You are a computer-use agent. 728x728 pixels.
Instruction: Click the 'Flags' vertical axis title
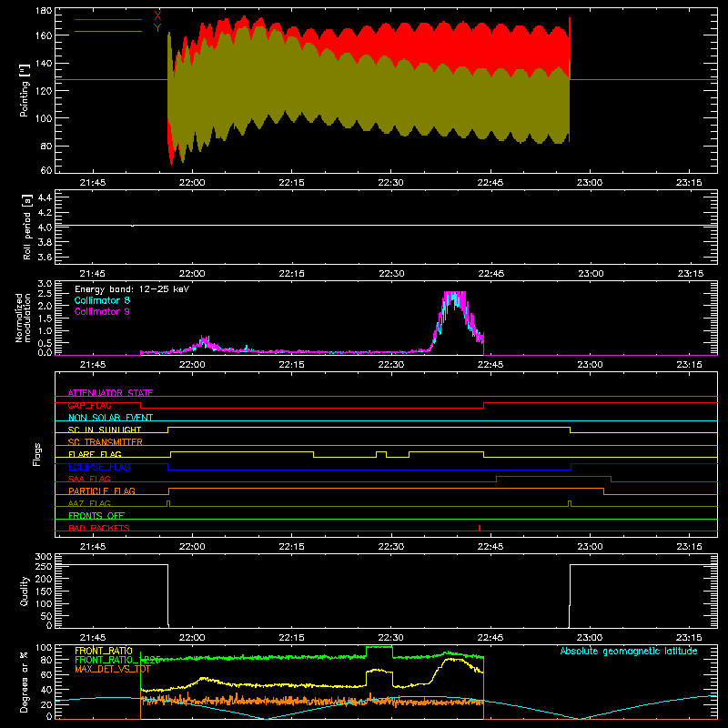37,454
